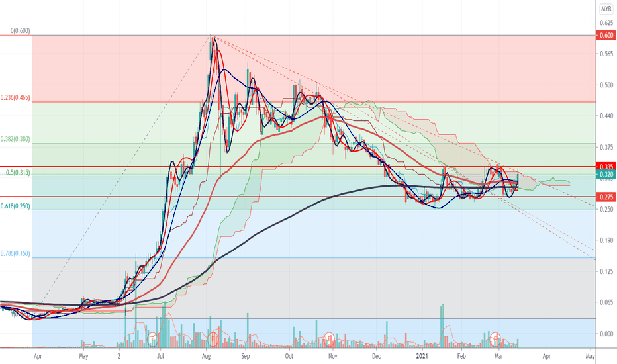Select the red 0.335 price label
The image size is (617, 364).
click(x=606, y=167)
